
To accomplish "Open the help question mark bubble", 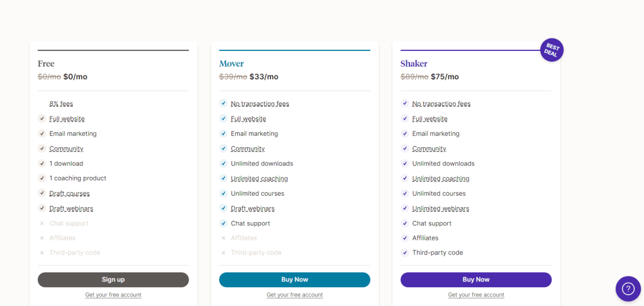I will point(628,289).
